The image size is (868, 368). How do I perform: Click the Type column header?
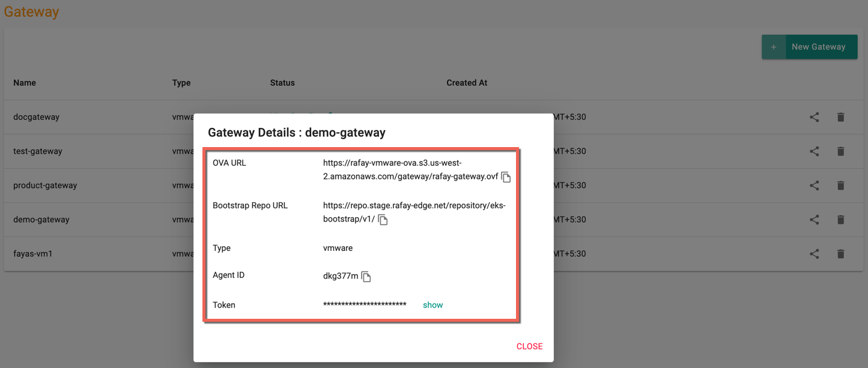[181, 83]
